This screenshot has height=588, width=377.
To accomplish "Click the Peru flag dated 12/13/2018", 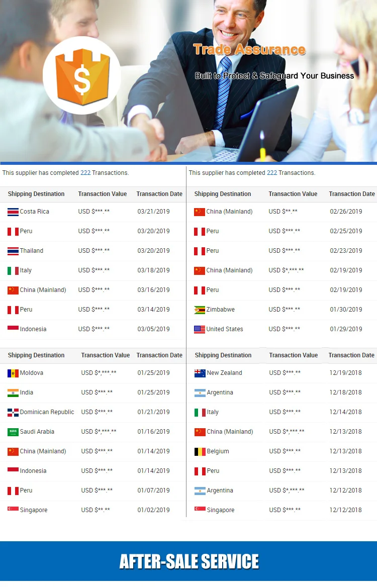I will coord(200,471).
